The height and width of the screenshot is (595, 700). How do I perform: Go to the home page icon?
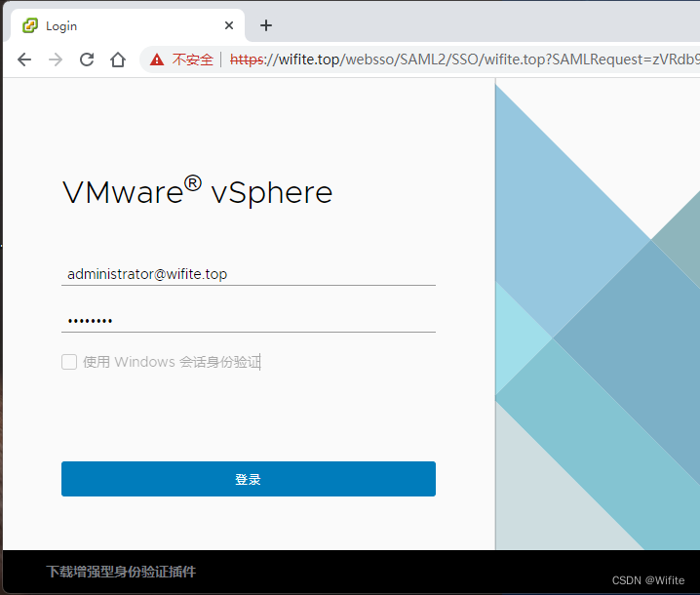(x=118, y=59)
